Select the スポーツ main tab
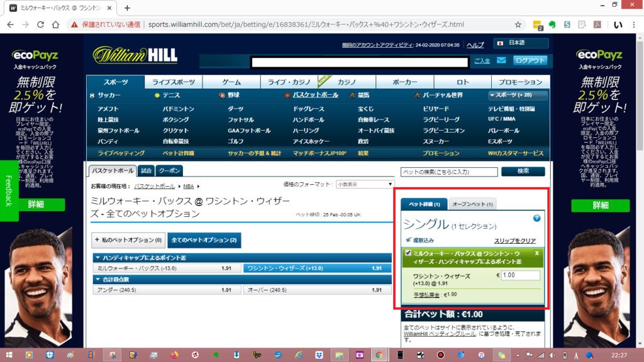644x362 pixels. tap(116, 82)
